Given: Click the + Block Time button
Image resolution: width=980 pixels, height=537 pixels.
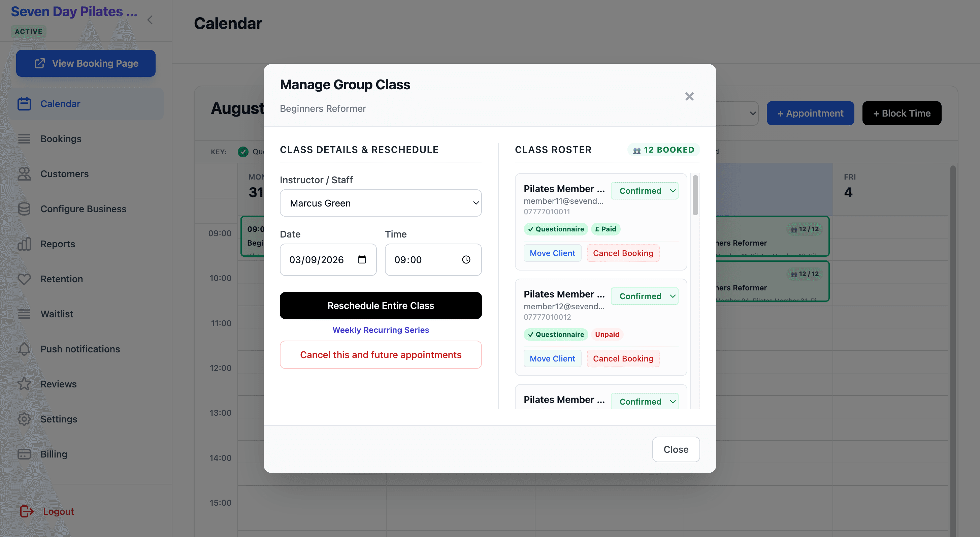Looking at the screenshot, I should (902, 113).
